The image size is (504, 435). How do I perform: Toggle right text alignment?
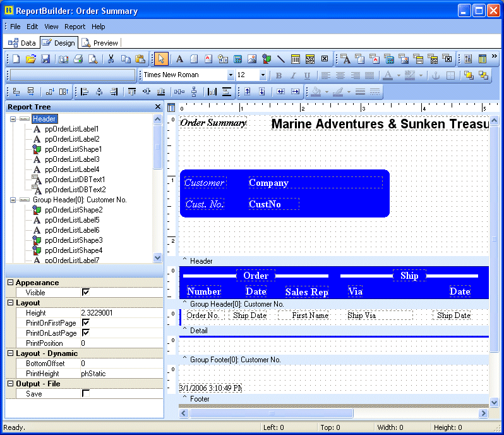click(x=355, y=76)
